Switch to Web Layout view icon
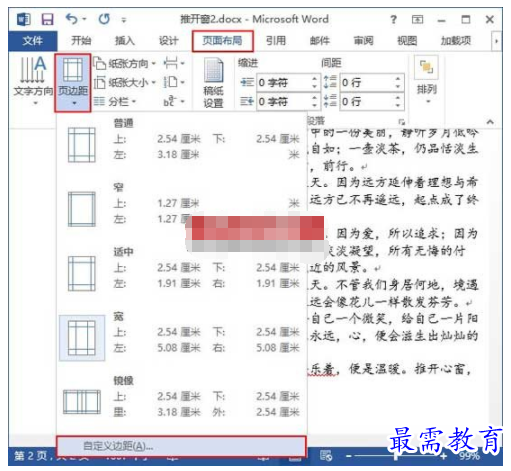This screenshot has height=471, width=511. 326,455
